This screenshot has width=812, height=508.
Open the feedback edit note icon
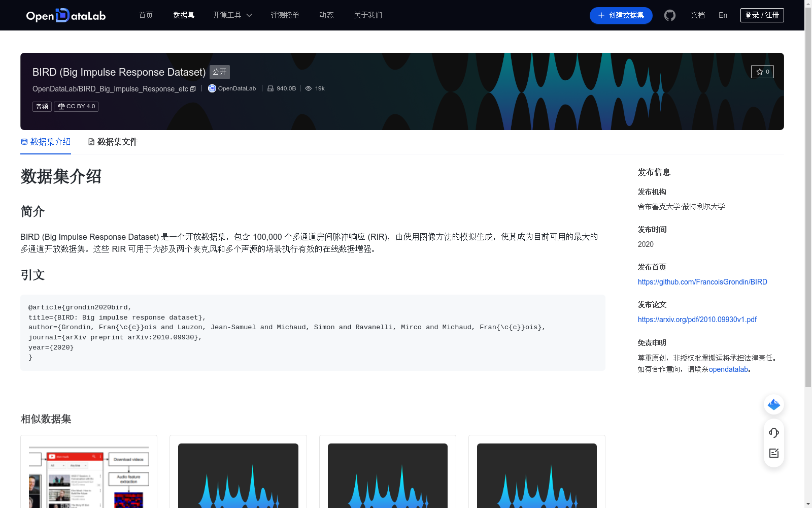774,453
